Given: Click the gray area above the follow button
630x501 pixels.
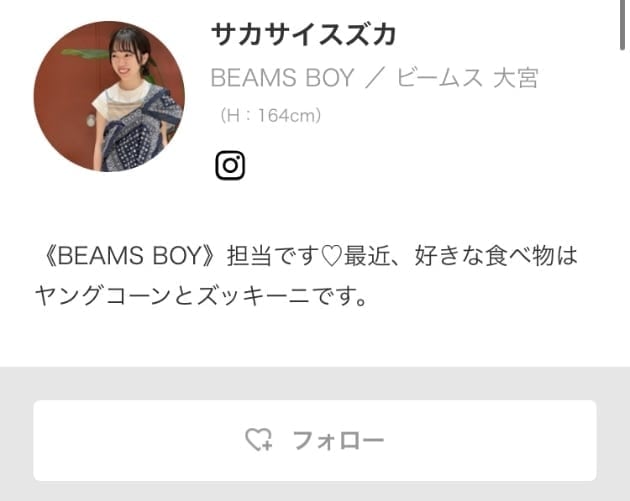Looking at the screenshot, I should pos(315,383).
